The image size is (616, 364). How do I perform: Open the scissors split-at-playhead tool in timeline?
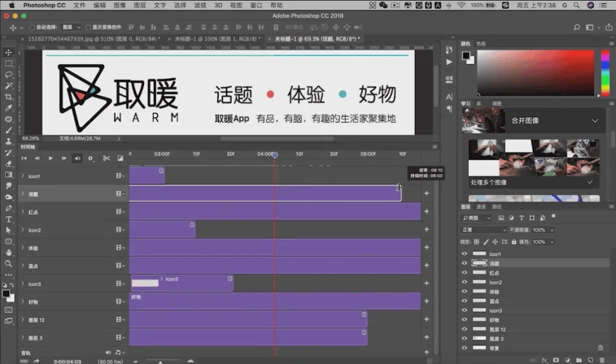point(106,158)
